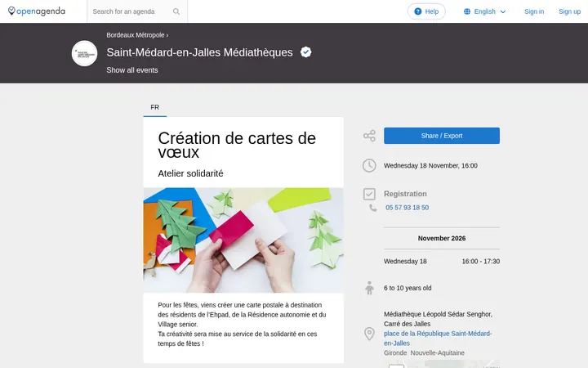This screenshot has height=368, width=588.
Task: Click the Share / Export button
Action: click(441, 136)
